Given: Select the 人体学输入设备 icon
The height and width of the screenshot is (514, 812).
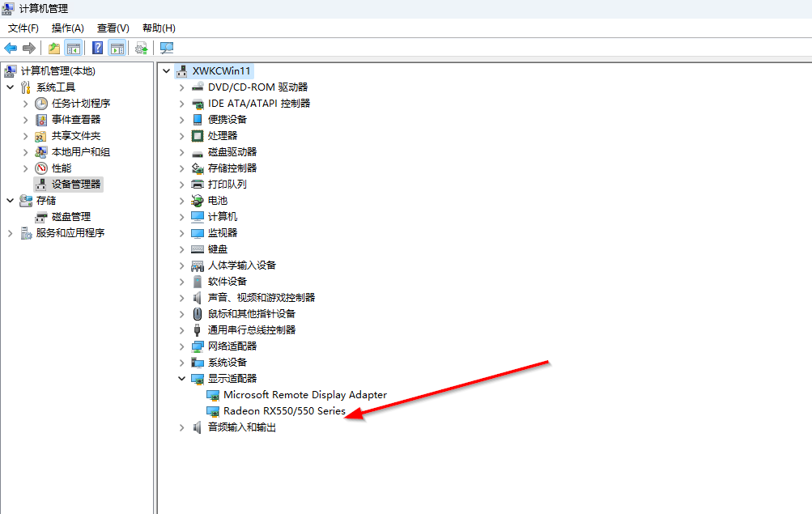Looking at the screenshot, I should pyautogui.click(x=198, y=265).
